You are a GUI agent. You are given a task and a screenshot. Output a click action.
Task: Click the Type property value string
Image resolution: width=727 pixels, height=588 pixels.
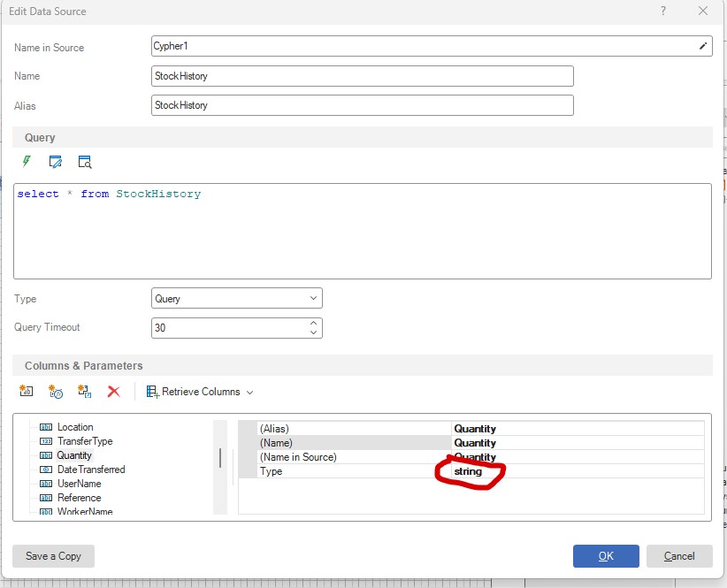tap(469, 472)
